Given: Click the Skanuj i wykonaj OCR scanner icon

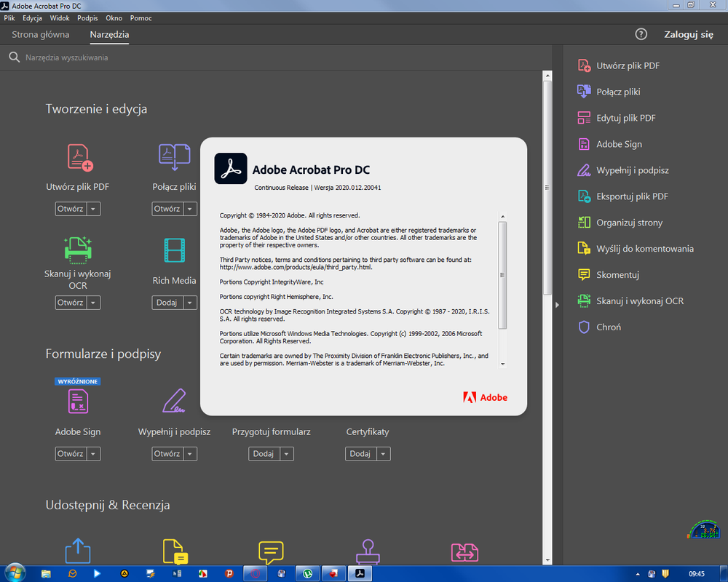Looking at the screenshot, I should point(78,250).
